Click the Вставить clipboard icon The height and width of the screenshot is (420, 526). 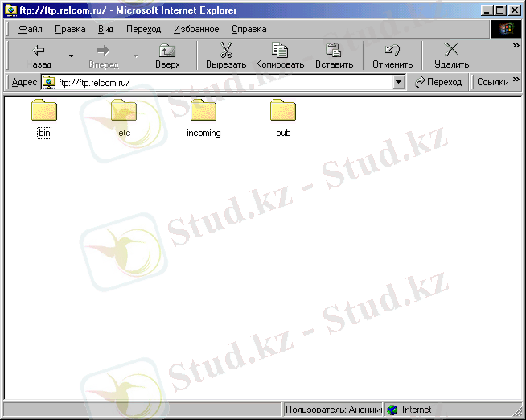[334, 50]
